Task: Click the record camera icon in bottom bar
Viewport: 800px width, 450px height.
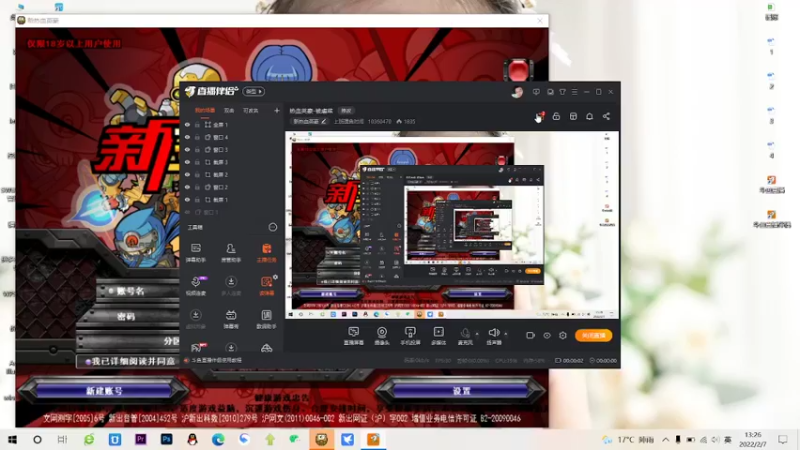Action: pyautogui.click(x=531, y=335)
